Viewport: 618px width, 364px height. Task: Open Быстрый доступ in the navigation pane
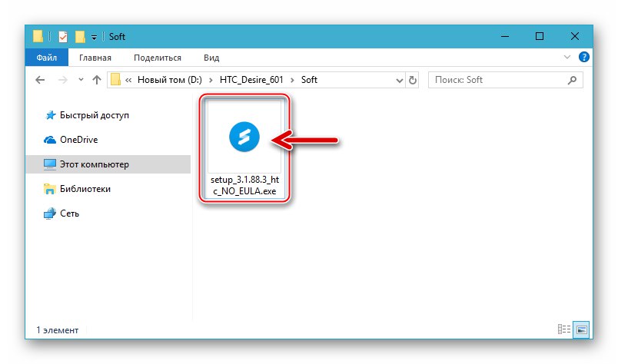coord(87,115)
